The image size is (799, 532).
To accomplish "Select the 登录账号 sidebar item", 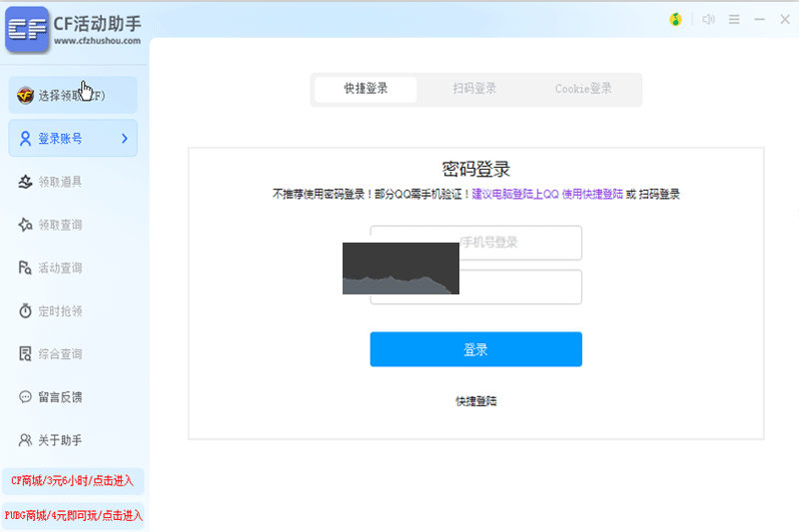I will [73, 138].
